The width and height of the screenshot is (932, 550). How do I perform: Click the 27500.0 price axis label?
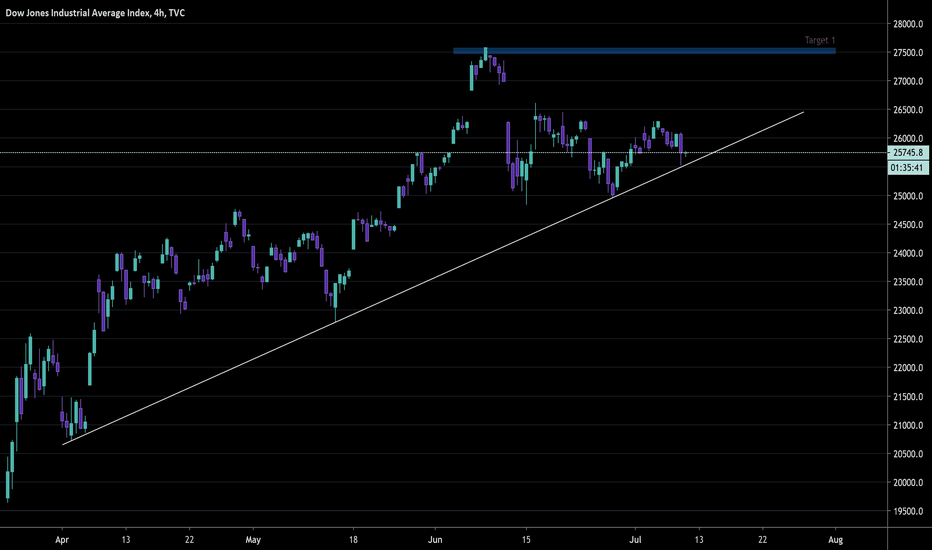point(908,52)
